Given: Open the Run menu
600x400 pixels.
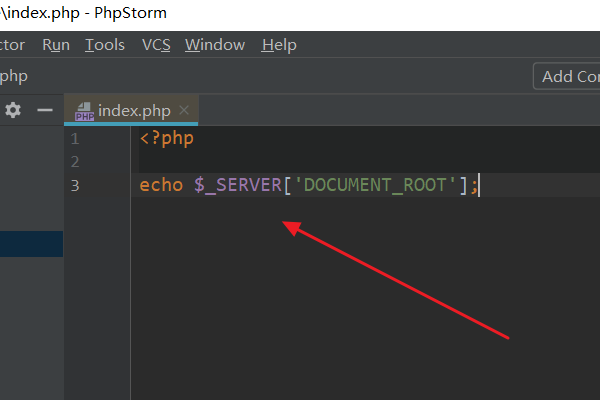Looking at the screenshot, I should (56, 45).
